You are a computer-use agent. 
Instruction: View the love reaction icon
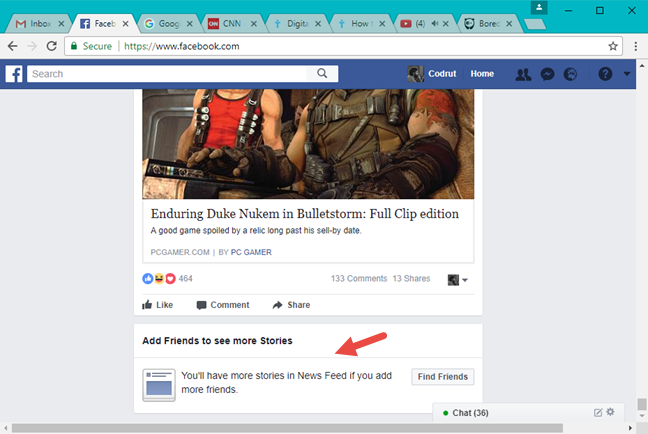[170, 279]
